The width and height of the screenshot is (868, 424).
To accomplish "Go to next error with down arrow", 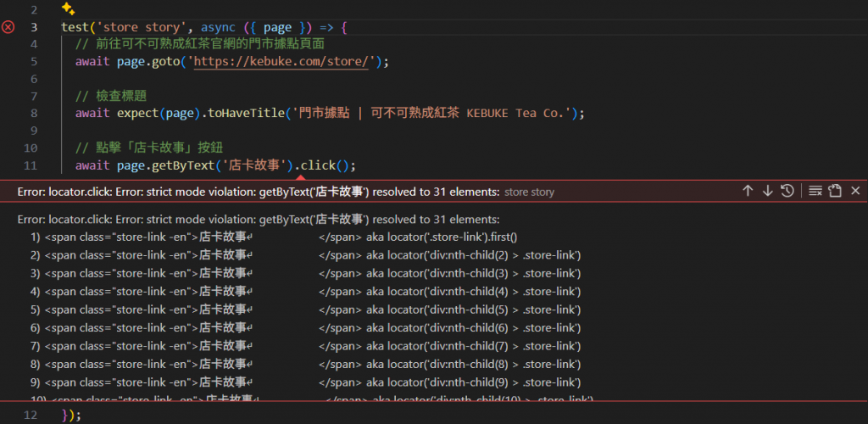I will (x=767, y=191).
